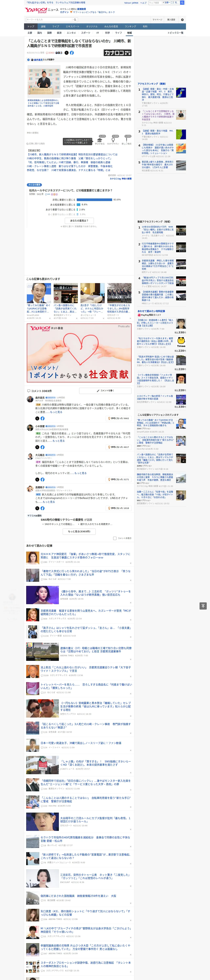Click the back-to-top arrow button

203,606
